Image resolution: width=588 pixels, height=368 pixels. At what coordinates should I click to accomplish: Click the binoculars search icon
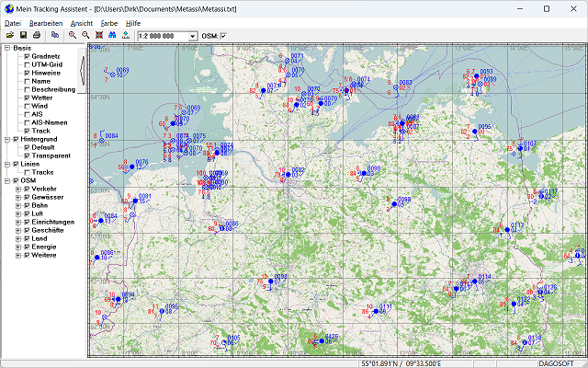tap(112, 35)
